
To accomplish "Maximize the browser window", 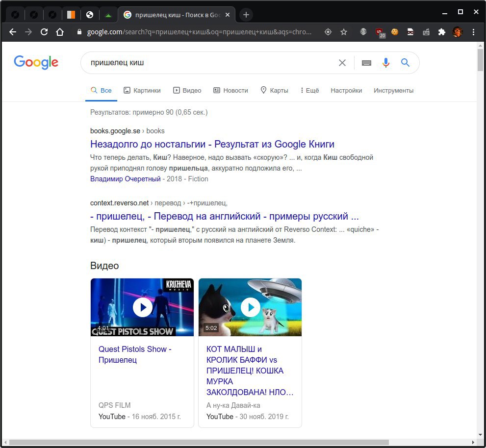I will click(x=460, y=12).
